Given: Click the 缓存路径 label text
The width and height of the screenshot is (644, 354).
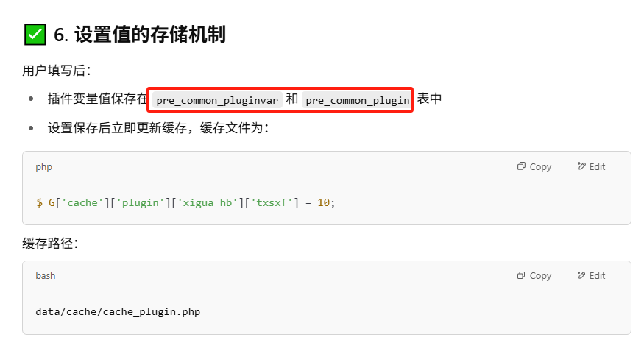Looking at the screenshot, I should coord(50,244).
